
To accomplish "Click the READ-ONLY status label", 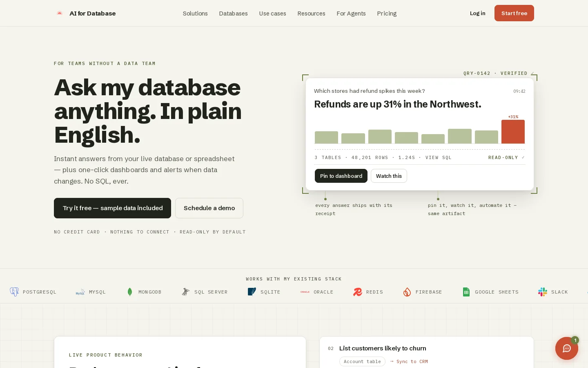I will coord(506,157).
